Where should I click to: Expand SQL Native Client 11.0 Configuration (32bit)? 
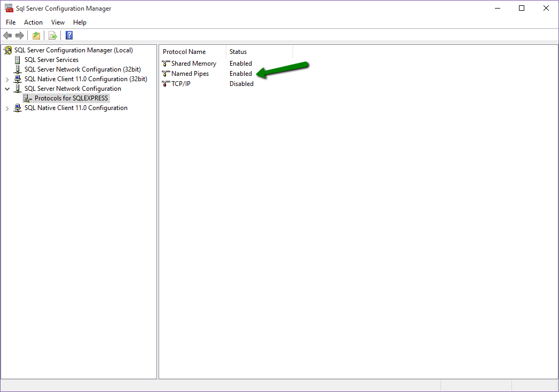[7, 79]
